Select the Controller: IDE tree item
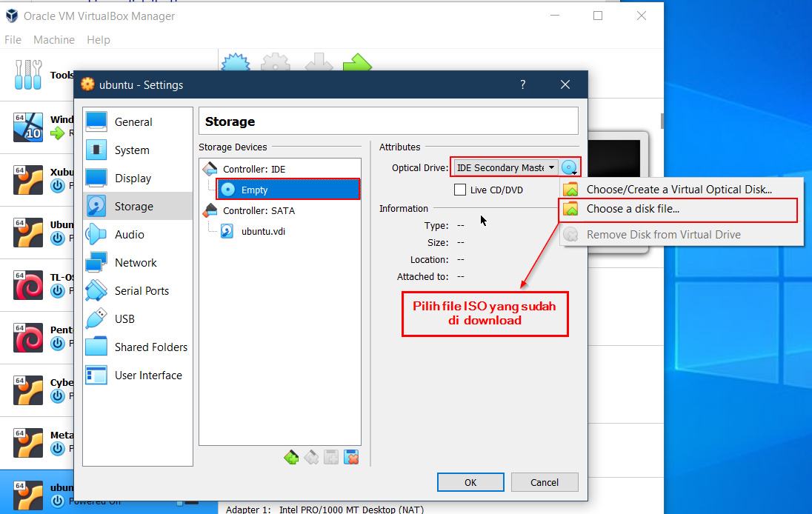Screen dimensions: 812x514 253,170
